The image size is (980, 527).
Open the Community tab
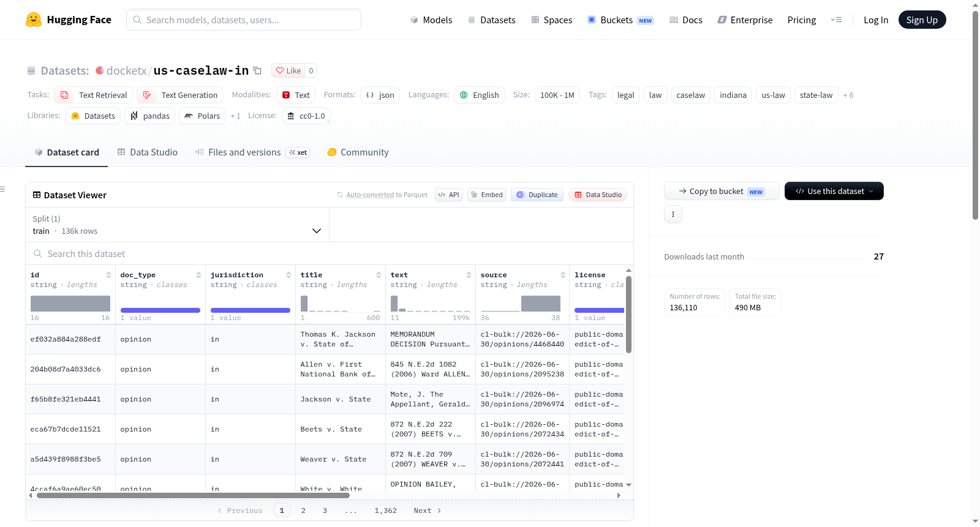[358, 152]
